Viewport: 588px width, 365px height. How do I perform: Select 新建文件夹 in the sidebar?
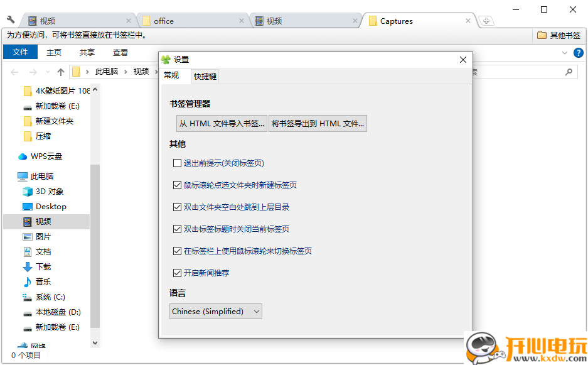48,121
